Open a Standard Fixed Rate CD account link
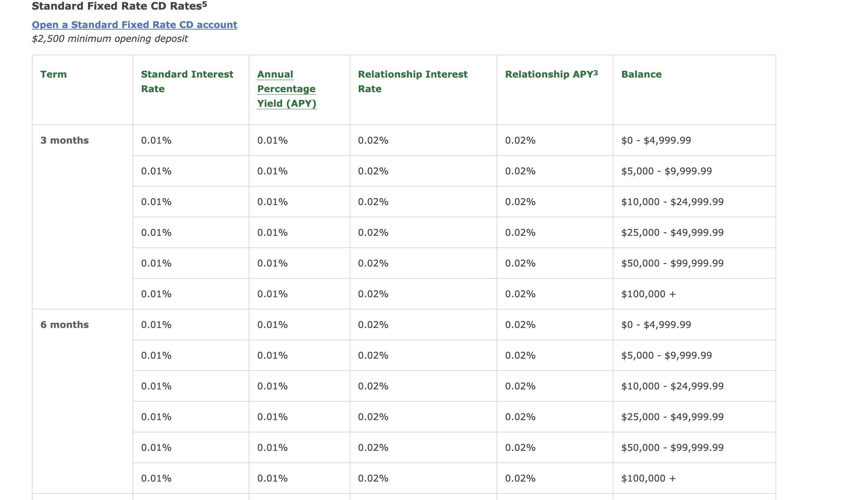Image resolution: width=868 pixels, height=500 pixels. [x=134, y=25]
